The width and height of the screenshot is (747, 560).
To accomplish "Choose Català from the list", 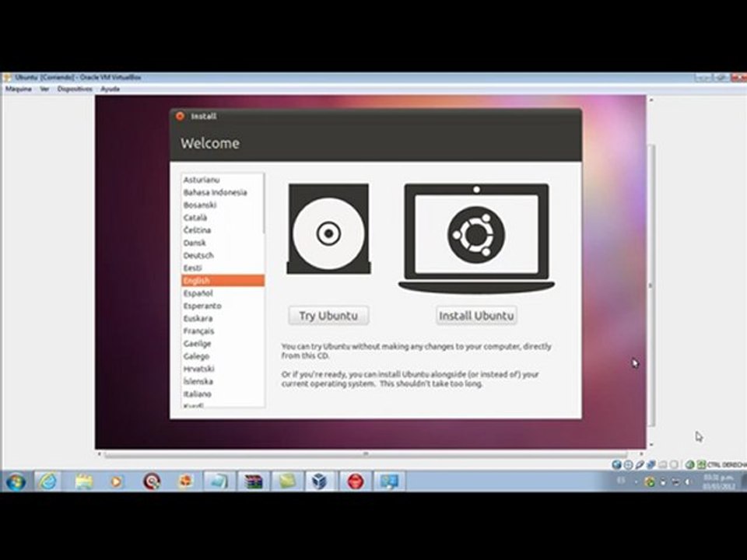I will coord(223,218).
